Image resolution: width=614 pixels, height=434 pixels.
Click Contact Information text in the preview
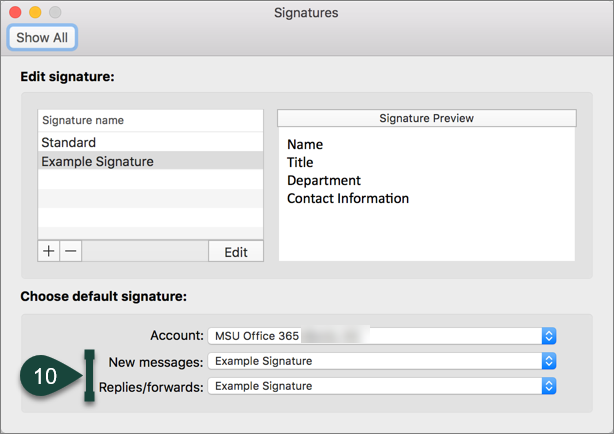(348, 199)
